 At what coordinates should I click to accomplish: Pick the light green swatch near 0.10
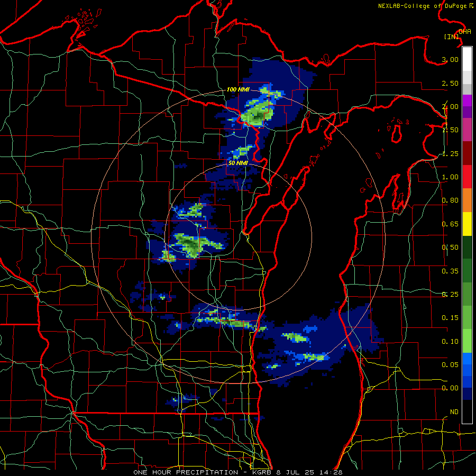467,341
